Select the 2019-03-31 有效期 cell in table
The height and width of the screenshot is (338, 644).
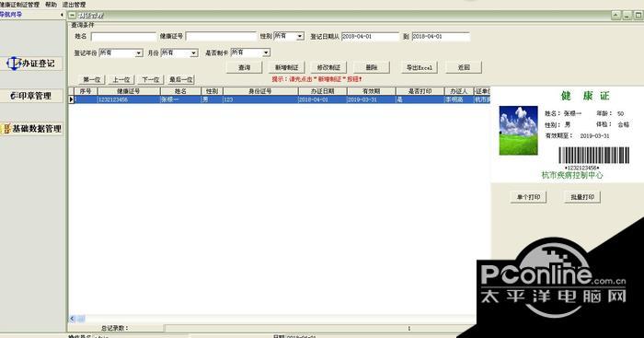click(372, 99)
